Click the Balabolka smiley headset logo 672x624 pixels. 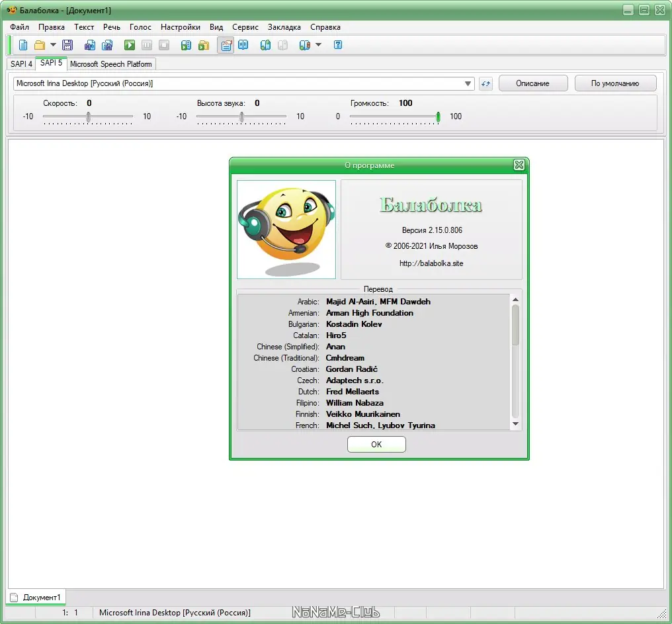286,230
